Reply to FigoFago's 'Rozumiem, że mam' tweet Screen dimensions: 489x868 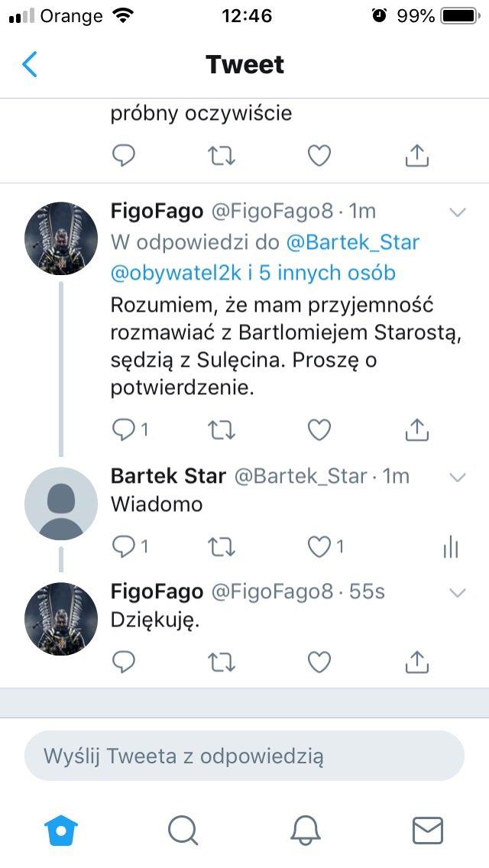pos(124,429)
